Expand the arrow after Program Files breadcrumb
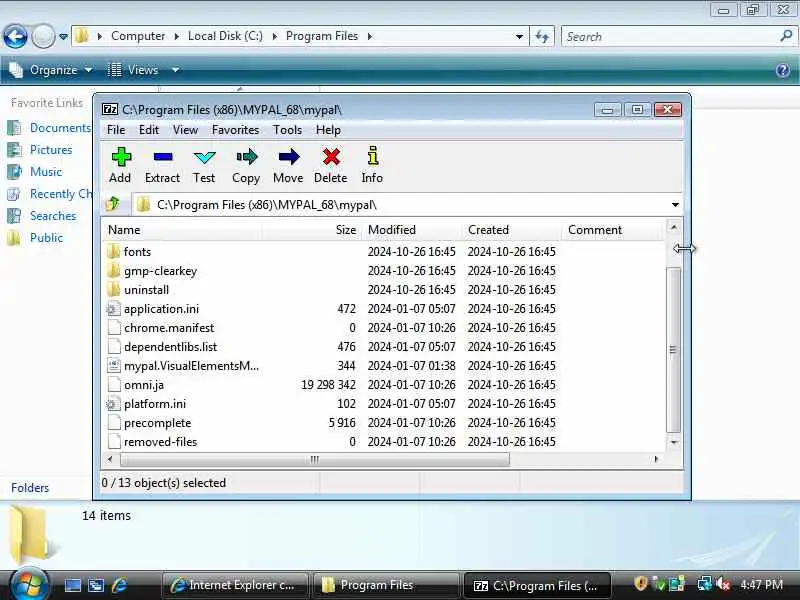 (369, 36)
